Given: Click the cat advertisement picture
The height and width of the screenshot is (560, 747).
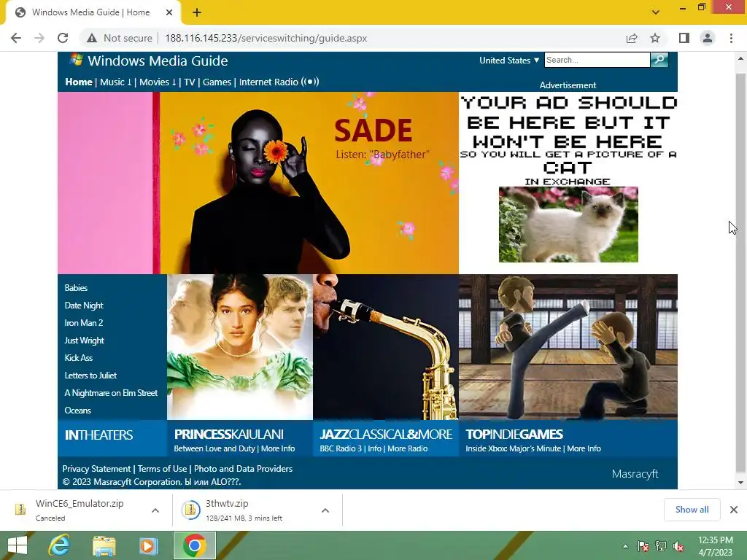Looking at the screenshot, I should point(568,225).
